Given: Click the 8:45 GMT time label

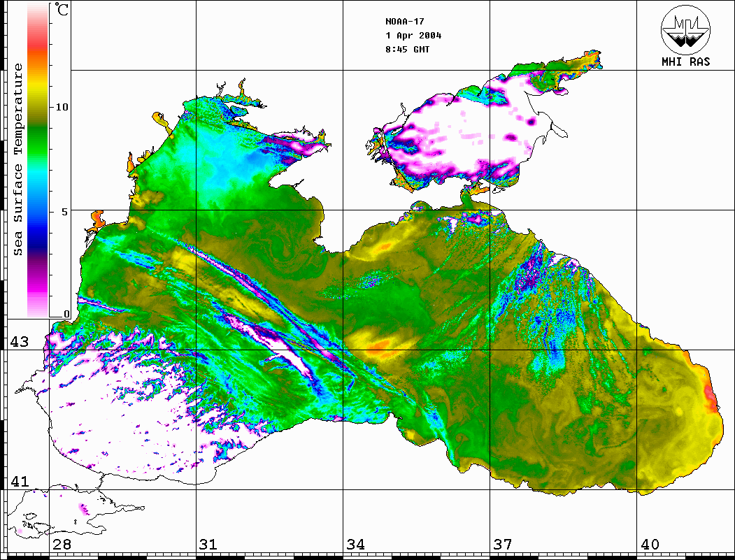Looking at the screenshot, I should tap(408, 50).
